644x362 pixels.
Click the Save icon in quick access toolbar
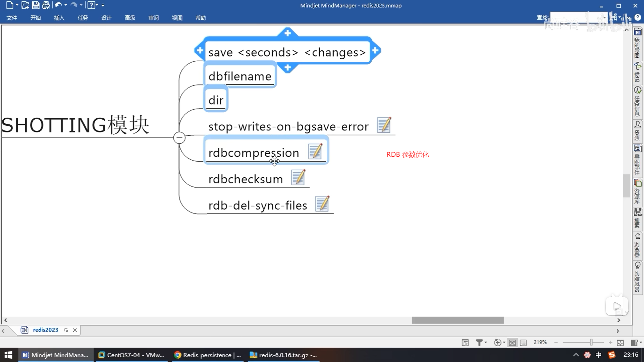point(36,5)
